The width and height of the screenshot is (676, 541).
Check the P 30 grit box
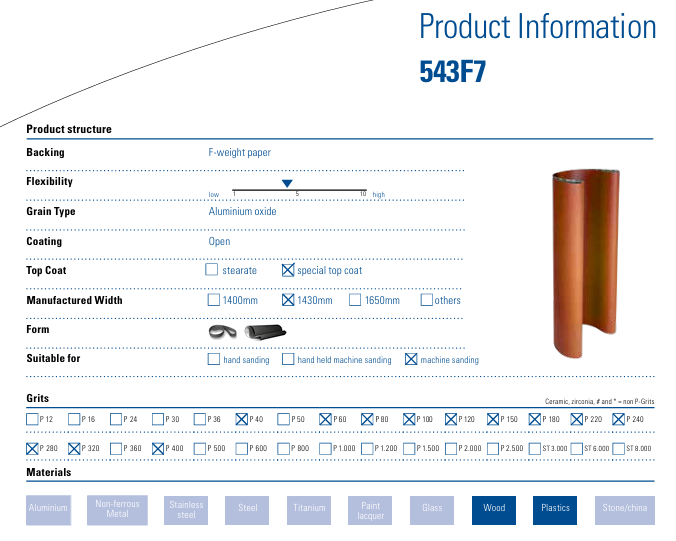tap(158, 419)
